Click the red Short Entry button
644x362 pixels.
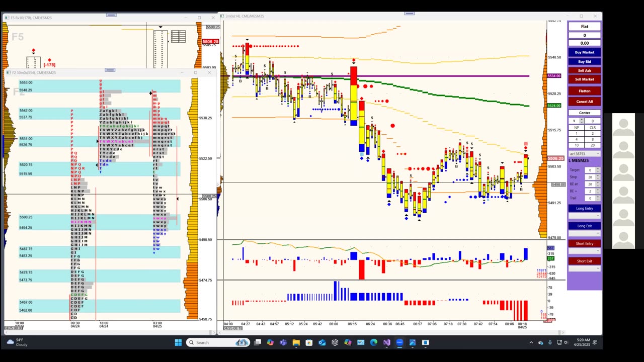(x=584, y=243)
